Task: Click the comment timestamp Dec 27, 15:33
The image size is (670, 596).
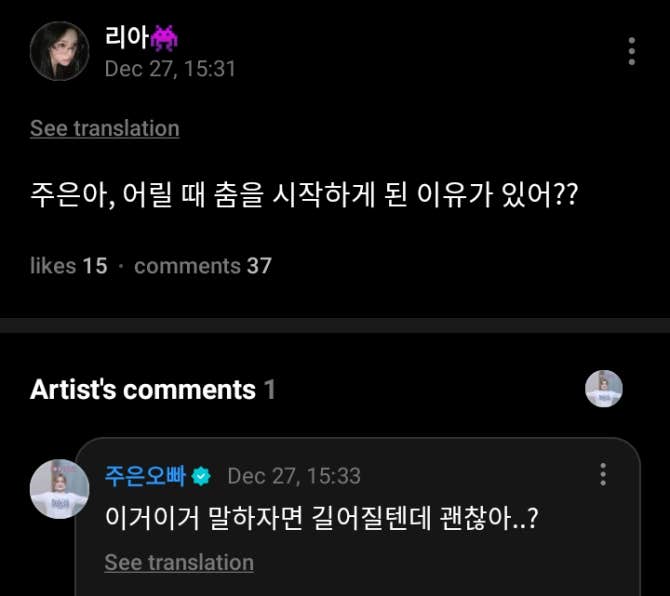Action: pos(294,475)
